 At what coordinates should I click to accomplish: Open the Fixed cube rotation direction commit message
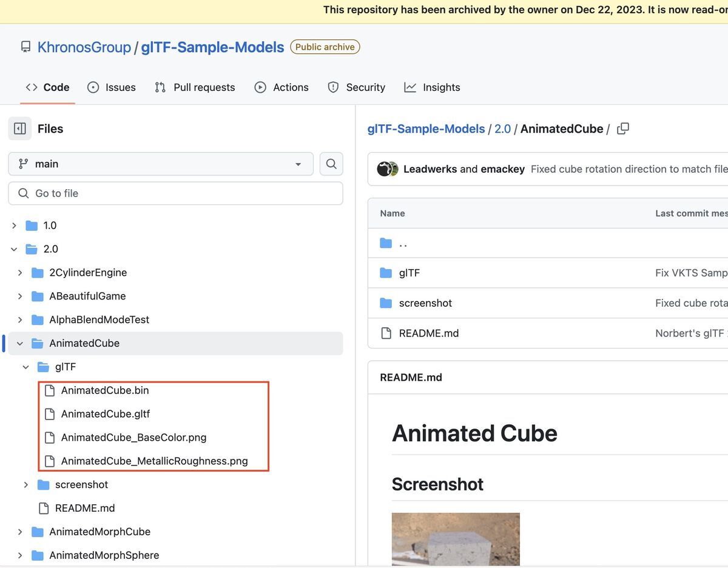tap(629, 169)
